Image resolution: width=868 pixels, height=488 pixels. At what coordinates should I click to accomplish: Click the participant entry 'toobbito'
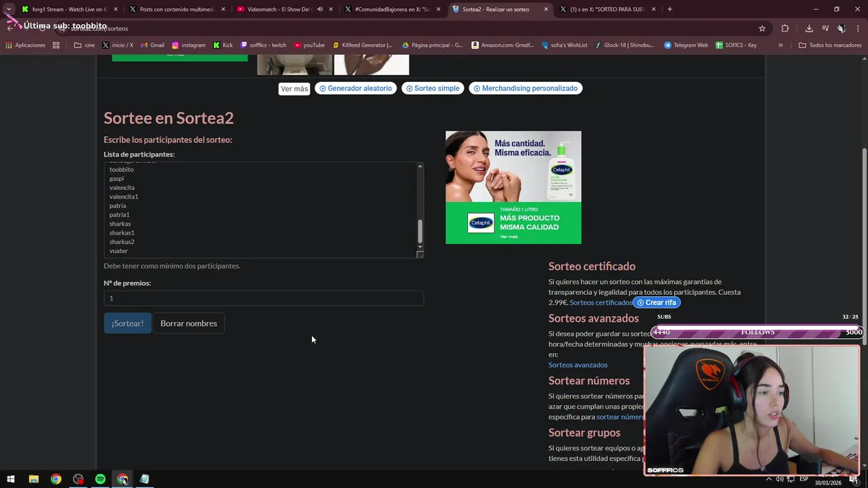point(121,169)
